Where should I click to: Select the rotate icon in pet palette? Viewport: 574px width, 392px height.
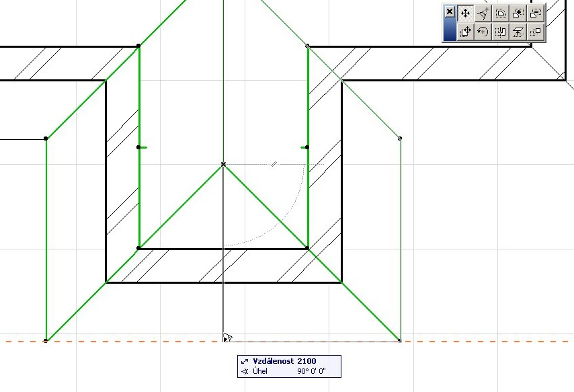click(483, 32)
